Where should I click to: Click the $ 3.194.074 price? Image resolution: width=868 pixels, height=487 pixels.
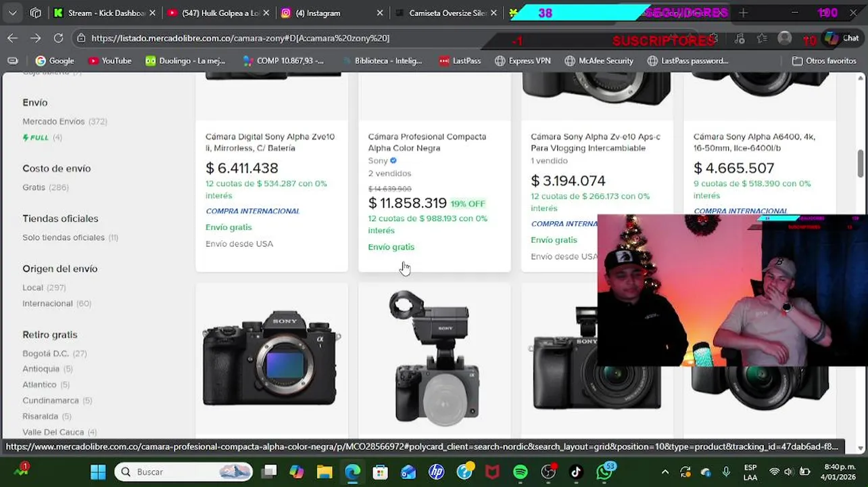(x=568, y=181)
